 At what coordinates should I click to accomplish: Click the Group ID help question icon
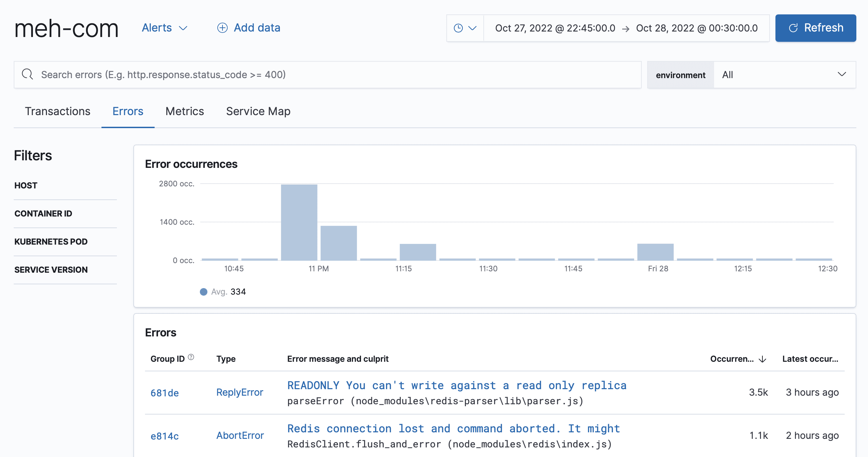(191, 357)
